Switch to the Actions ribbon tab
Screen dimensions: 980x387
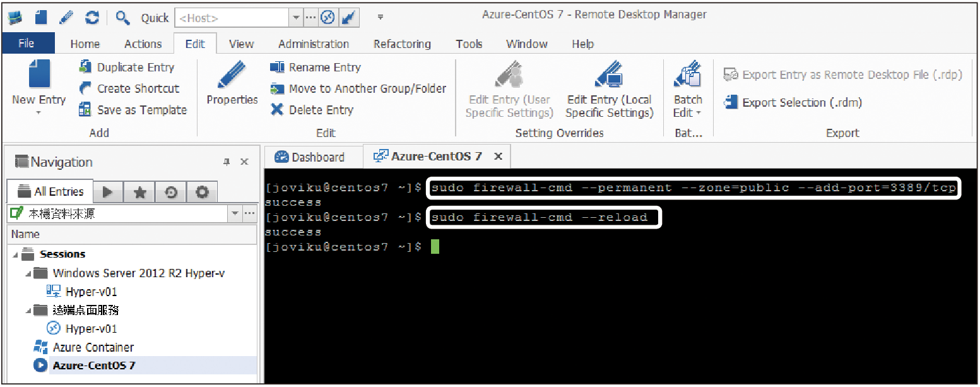coord(143,44)
